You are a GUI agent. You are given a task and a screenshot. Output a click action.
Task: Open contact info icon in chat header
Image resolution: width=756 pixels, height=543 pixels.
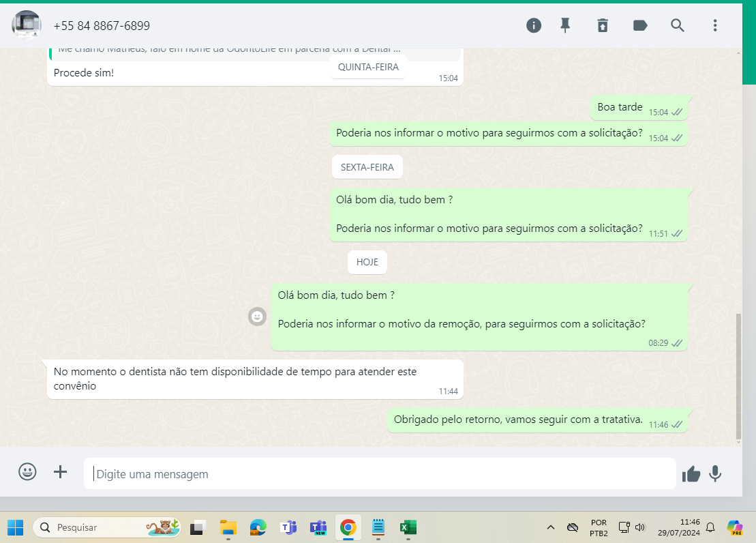point(534,26)
